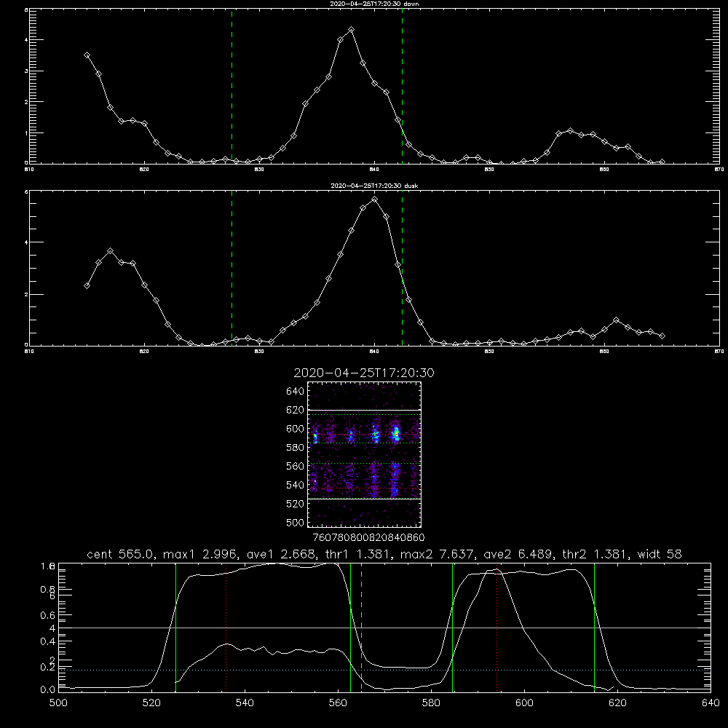Image resolution: width=728 pixels, height=728 pixels.
Task: Click the x-axis label '640' of bottom plot
Action: tap(711, 703)
